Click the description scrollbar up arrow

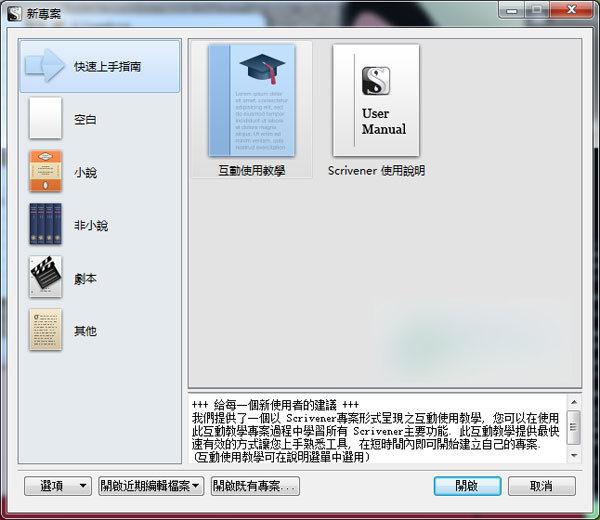(573, 400)
